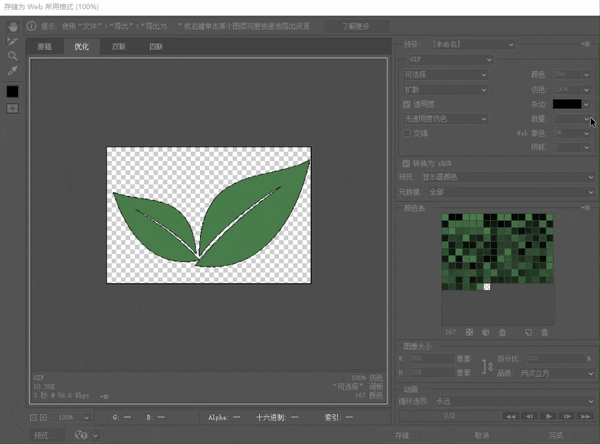The image size is (600, 444).
Task: Select the Eyedropper tool
Action: pyautogui.click(x=12, y=71)
